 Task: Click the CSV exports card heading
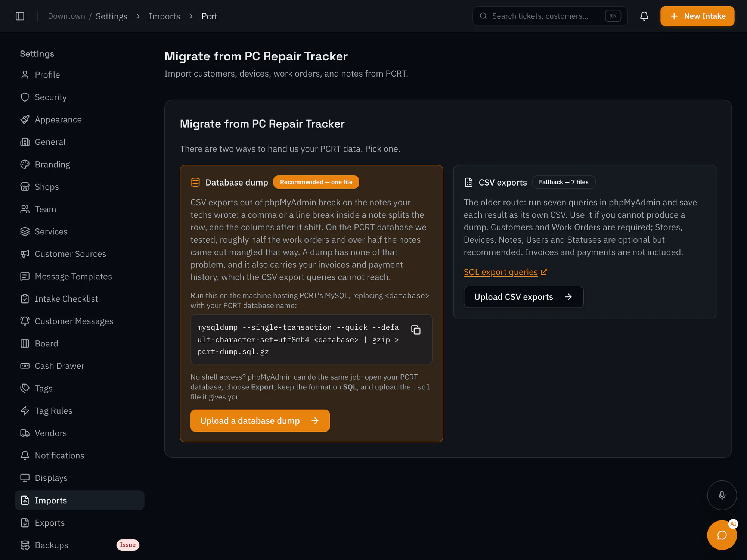tap(502, 182)
